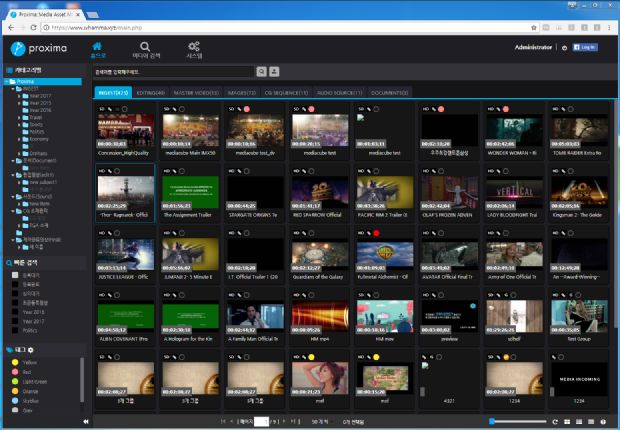This screenshot has height=430, width=620.
Task: Click the power logout icon beside Administrator
Action: coord(565,47)
